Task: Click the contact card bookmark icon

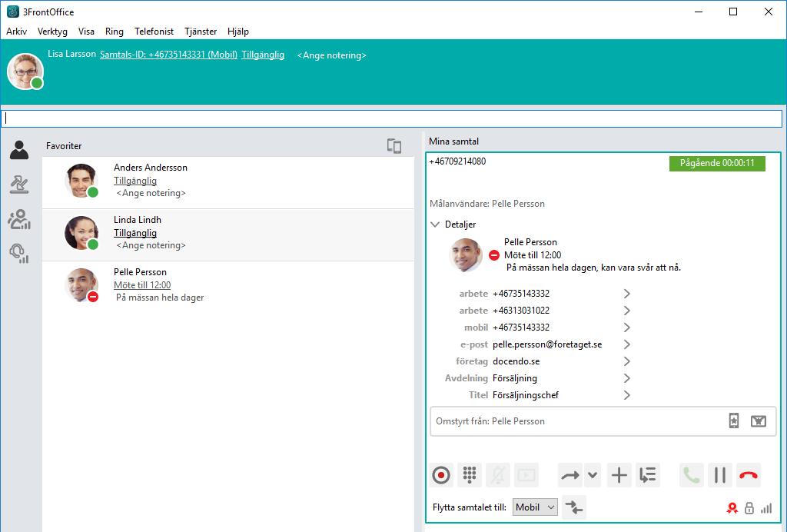Action: pos(734,421)
